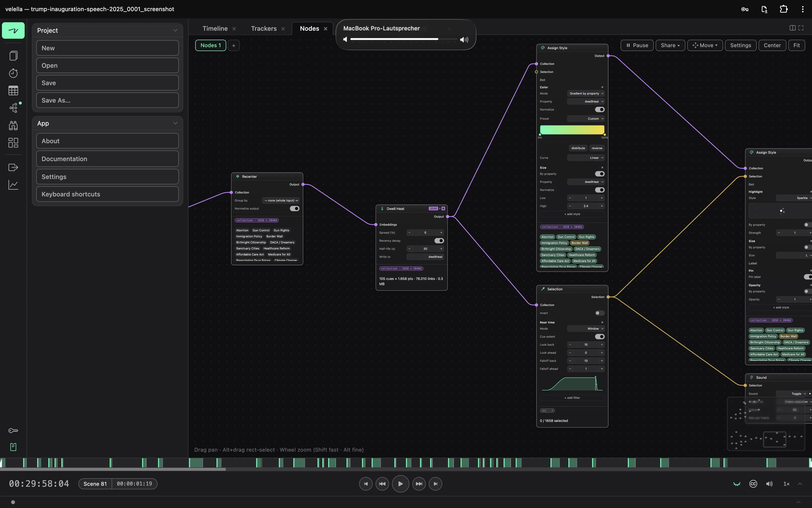
Task: Click the key icon in left sidebar
Action: 13,431
